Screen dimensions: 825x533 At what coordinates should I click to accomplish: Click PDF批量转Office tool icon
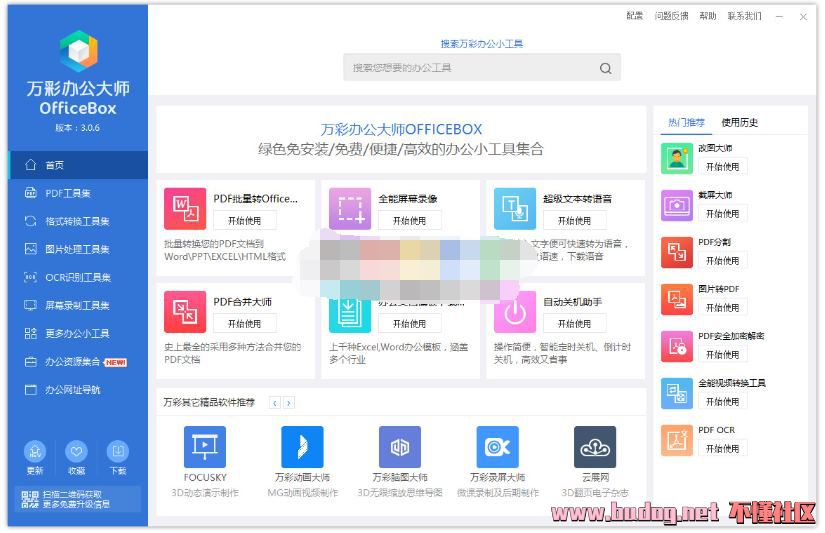[185, 209]
